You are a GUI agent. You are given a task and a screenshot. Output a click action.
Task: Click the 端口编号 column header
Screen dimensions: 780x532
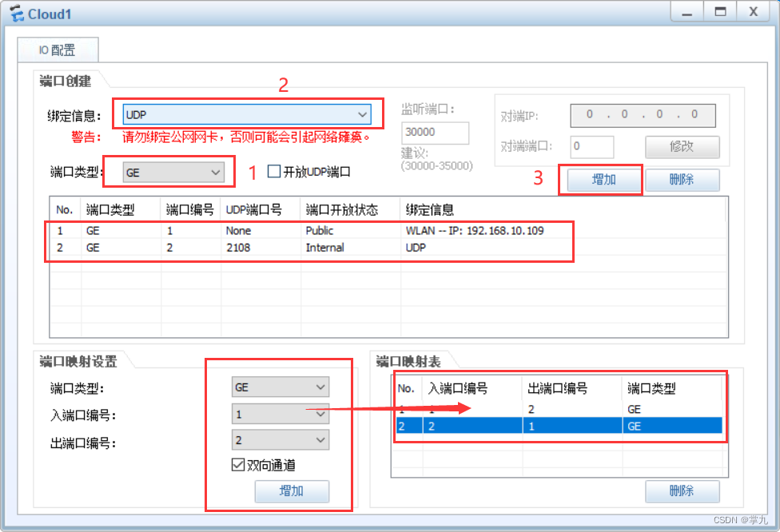[190, 210]
